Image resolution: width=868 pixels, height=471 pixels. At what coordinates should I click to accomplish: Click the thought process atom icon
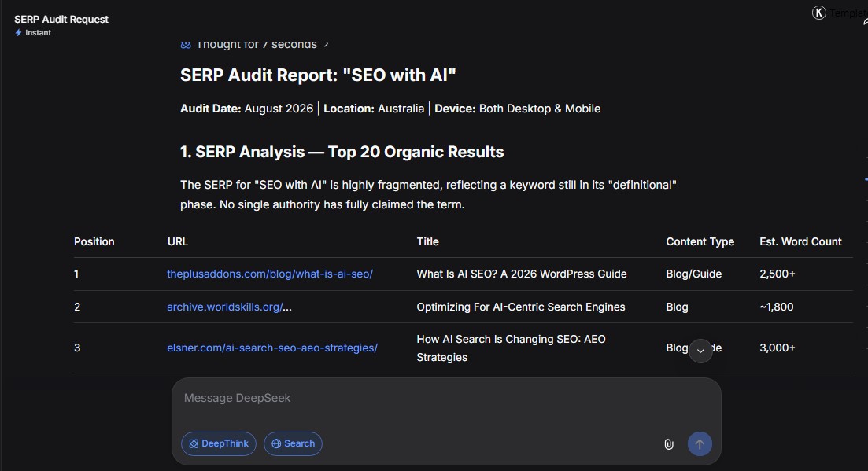186,45
